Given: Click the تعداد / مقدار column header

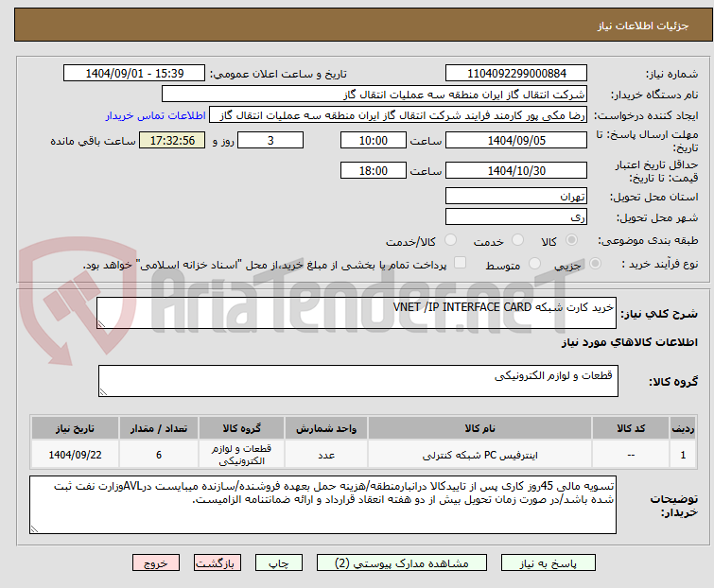Looking at the screenshot, I should pyautogui.click(x=159, y=428).
